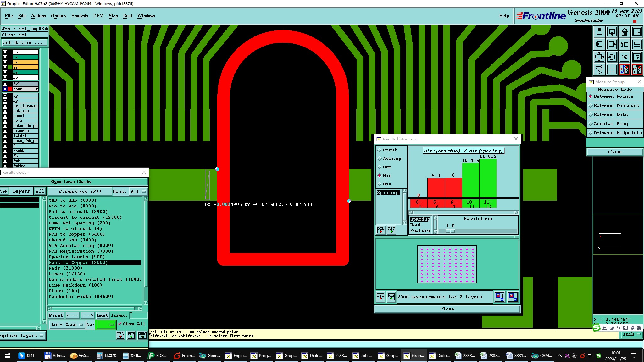Click the question mark window icon
This screenshot has width=644, height=362.
click(x=637, y=57)
